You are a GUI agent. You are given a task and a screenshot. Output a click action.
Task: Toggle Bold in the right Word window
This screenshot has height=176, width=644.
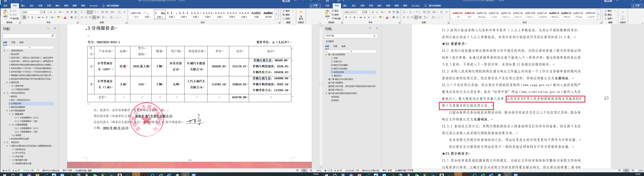point(346,17)
